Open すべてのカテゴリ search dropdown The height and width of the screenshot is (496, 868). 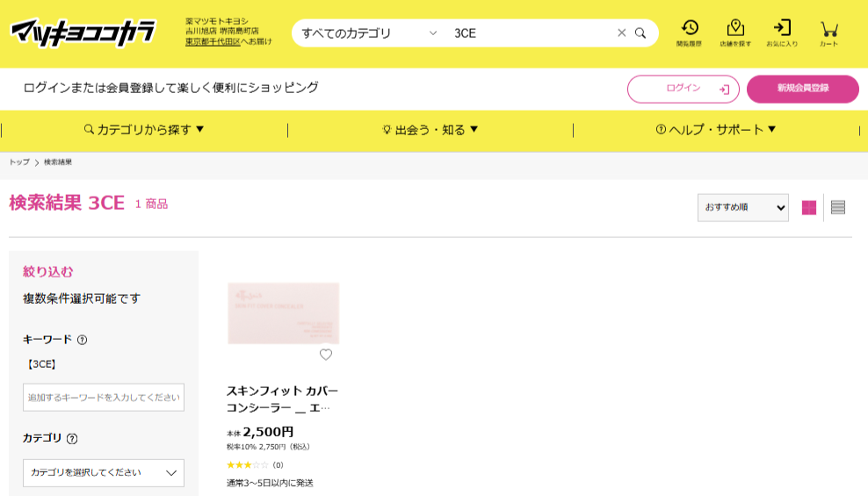pyautogui.click(x=369, y=33)
